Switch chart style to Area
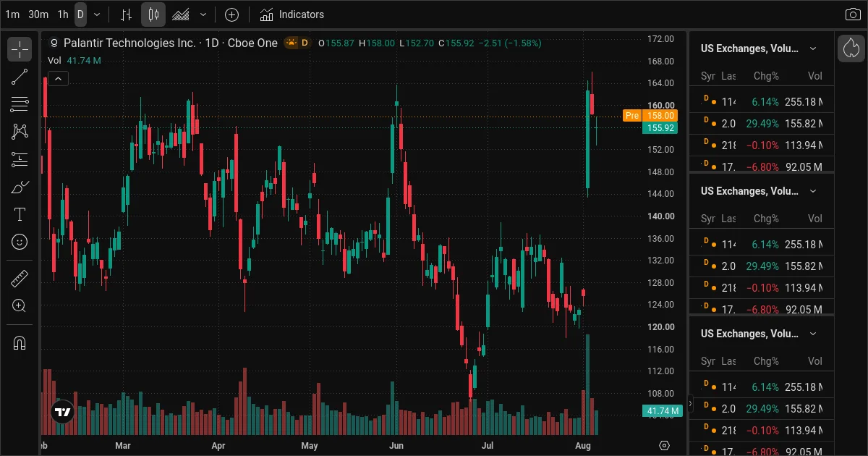The height and width of the screenshot is (456, 868). (x=181, y=14)
